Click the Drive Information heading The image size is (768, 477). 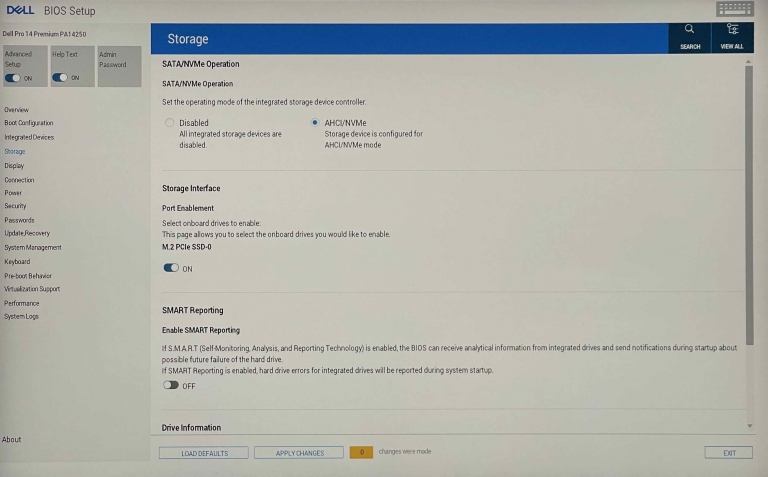[192, 428]
